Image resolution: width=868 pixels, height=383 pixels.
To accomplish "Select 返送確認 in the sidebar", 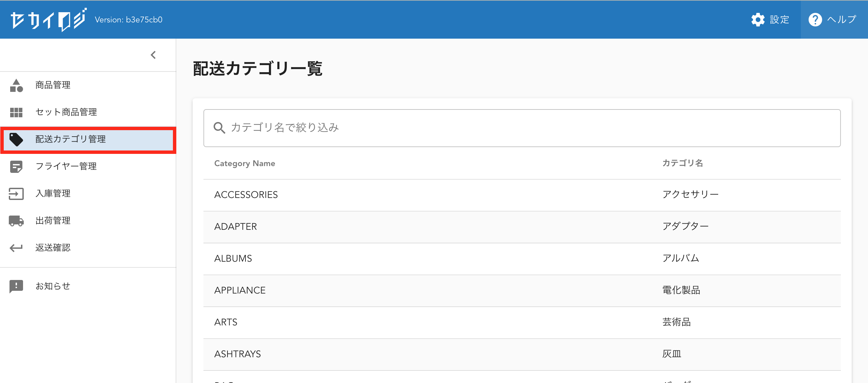I will pos(53,248).
